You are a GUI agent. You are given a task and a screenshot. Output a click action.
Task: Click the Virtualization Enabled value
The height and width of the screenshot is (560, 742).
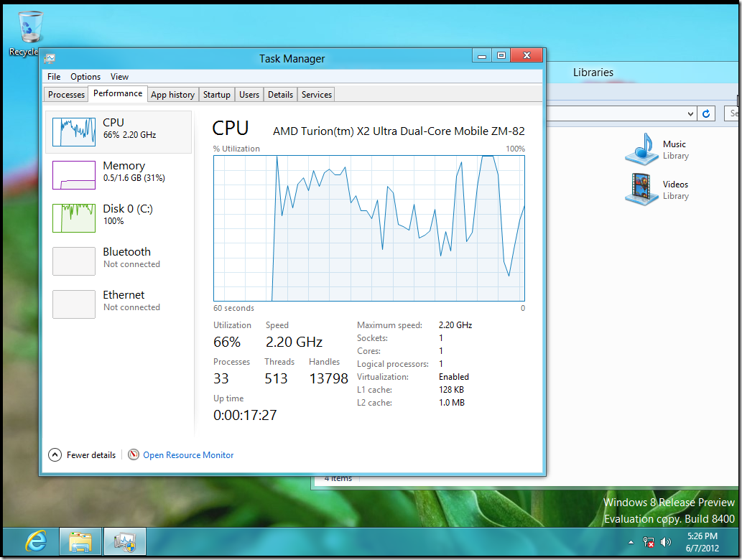click(453, 376)
